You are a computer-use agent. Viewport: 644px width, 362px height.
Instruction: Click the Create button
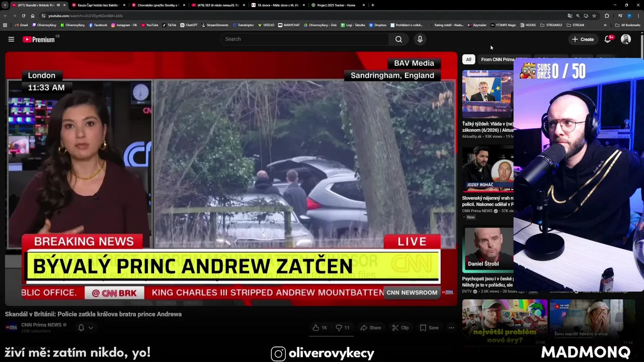583,39
